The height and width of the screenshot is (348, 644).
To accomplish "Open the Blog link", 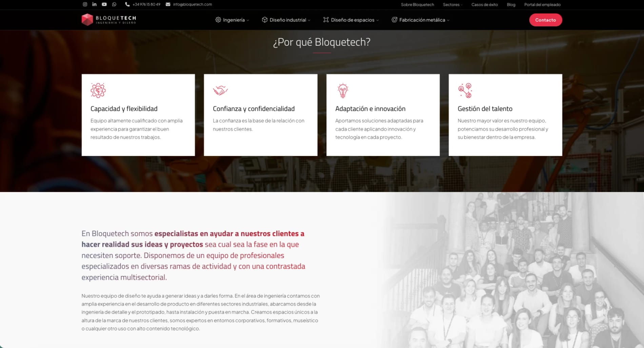I will (x=511, y=5).
